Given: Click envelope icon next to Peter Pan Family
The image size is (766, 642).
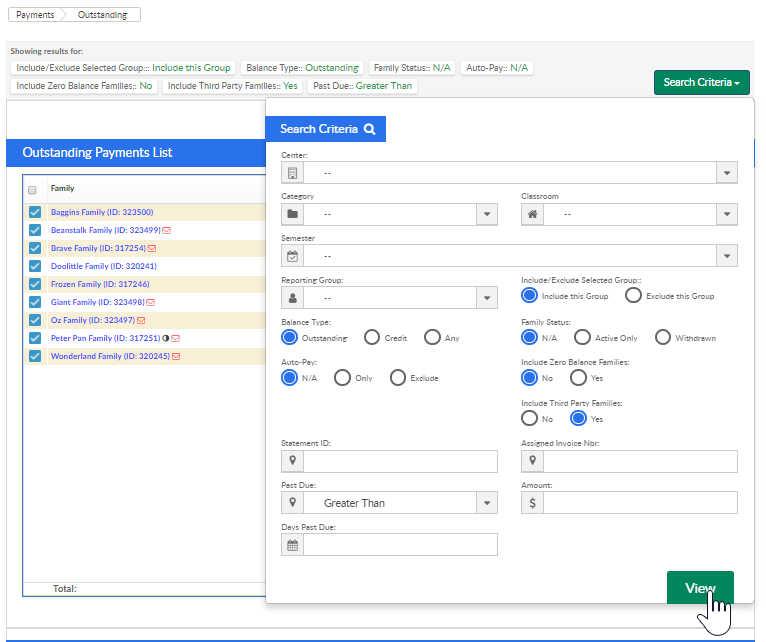Looking at the screenshot, I should pyautogui.click(x=176, y=338).
